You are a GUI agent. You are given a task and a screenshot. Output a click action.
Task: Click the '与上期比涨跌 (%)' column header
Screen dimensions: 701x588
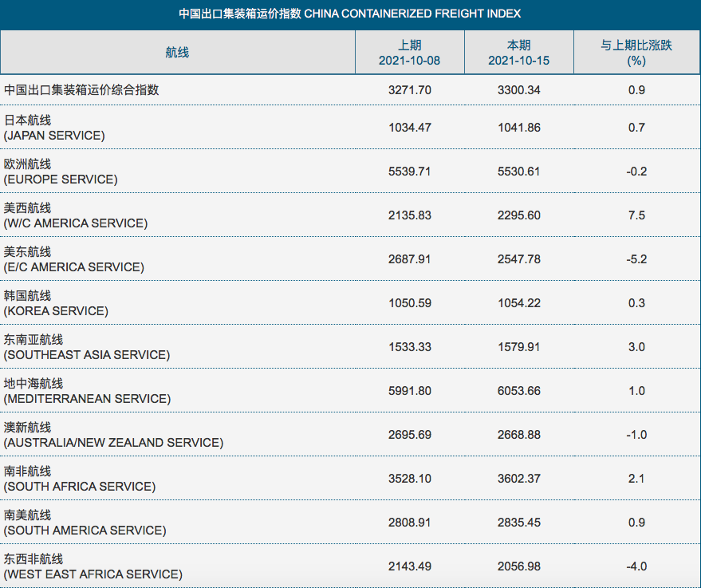coord(636,53)
